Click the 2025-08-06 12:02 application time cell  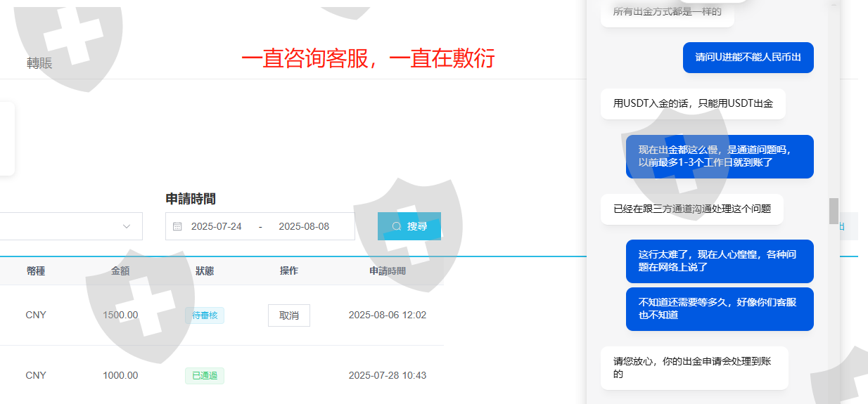388,315
